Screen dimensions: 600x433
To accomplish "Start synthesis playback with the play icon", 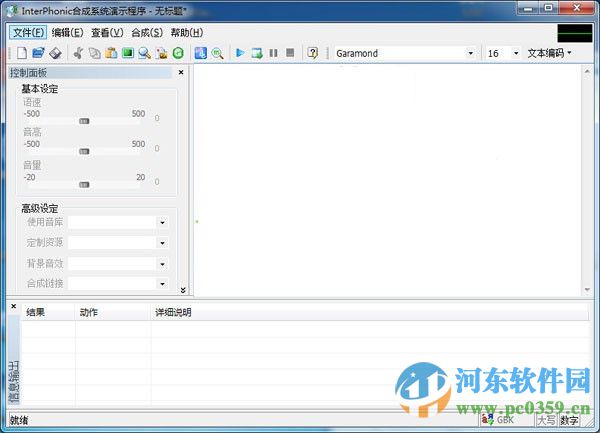I will 240,53.
